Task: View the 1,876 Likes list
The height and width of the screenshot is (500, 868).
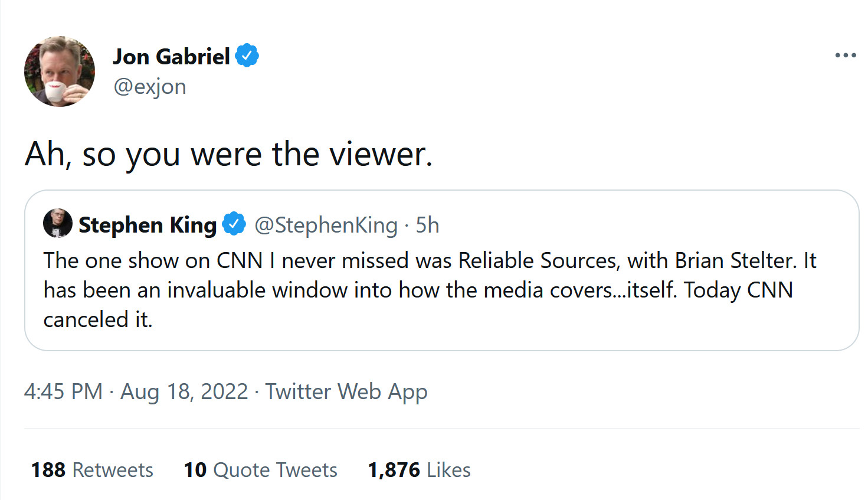Action: 419,470
